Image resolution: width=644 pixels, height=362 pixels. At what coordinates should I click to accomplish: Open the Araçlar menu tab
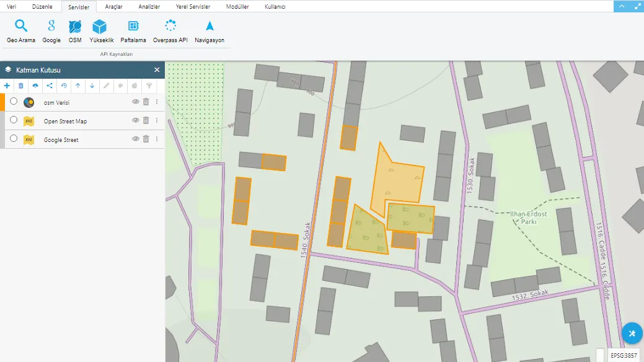[114, 7]
